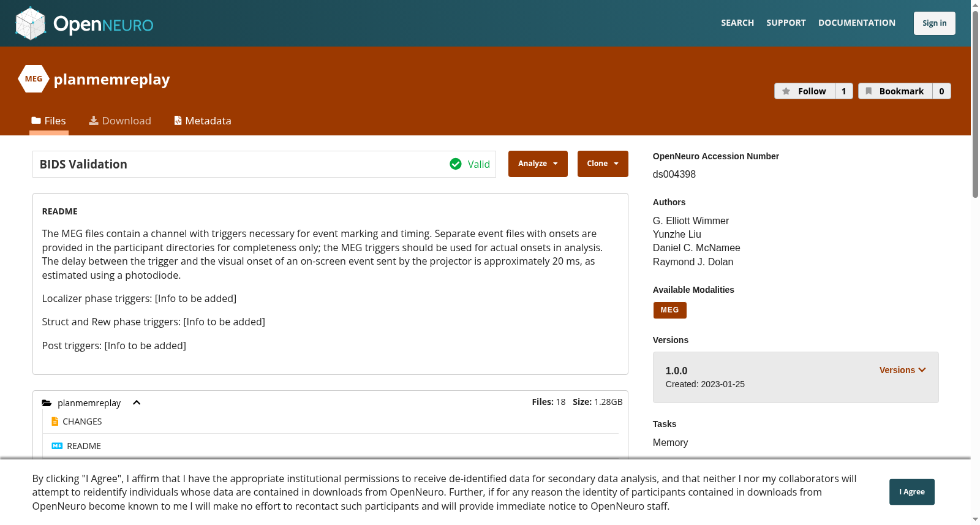Open the CHANGES file

point(82,421)
